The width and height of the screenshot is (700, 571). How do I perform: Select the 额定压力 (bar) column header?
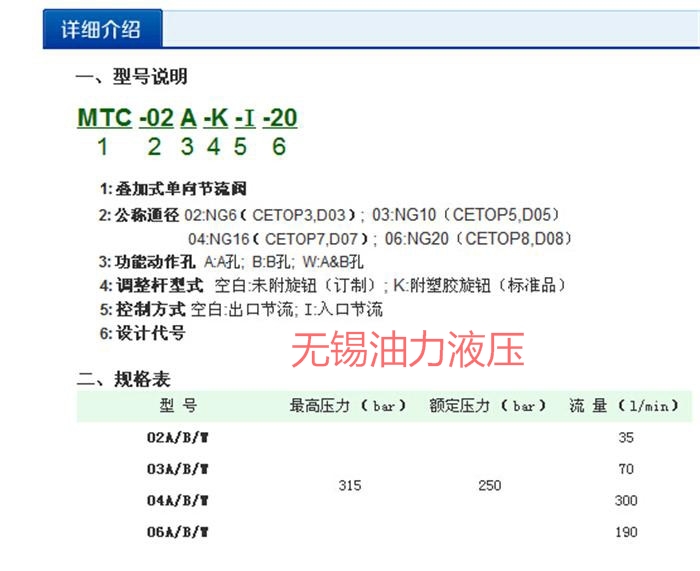pos(489,406)
